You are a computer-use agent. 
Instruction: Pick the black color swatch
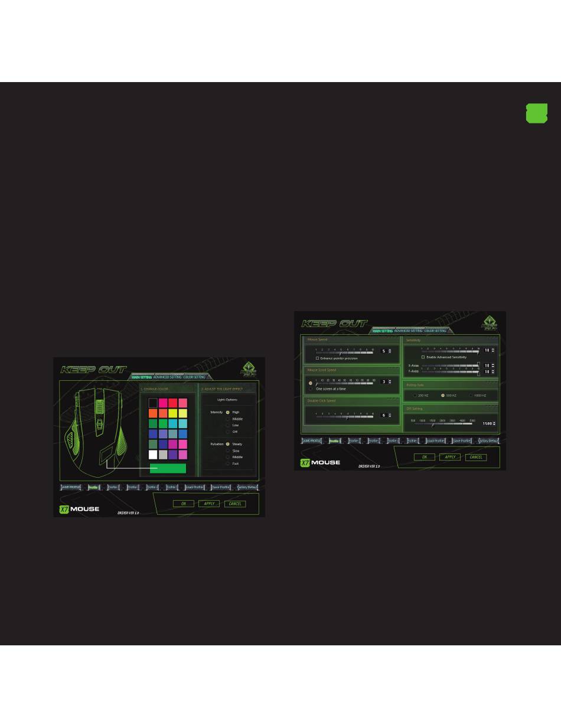pos(153,403)
